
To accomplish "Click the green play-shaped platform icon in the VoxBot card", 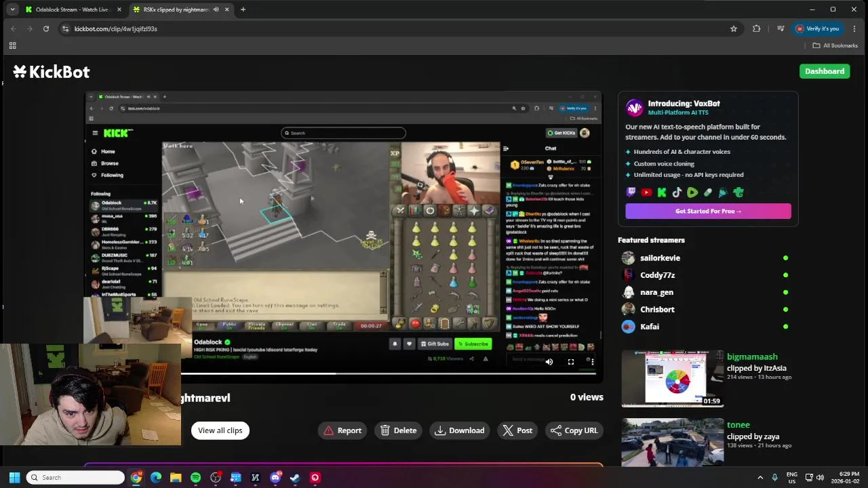I will 692,192.
